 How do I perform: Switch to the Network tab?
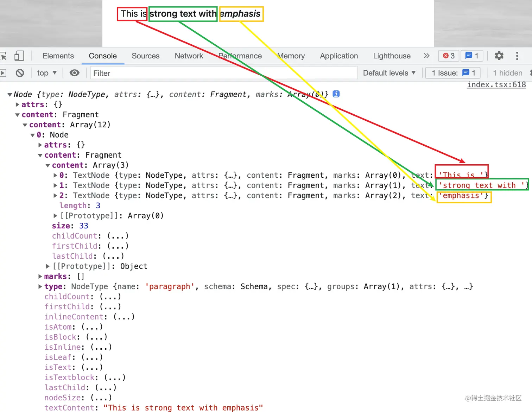point(189,56)
